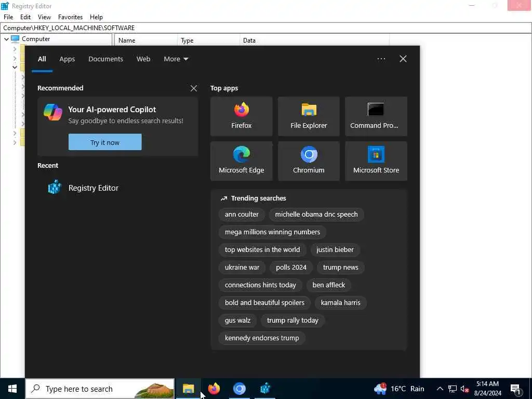The width and height of the screenshot is (532, 399).
Task: Click the gus walz trending chip
Action: coord(237,320)
